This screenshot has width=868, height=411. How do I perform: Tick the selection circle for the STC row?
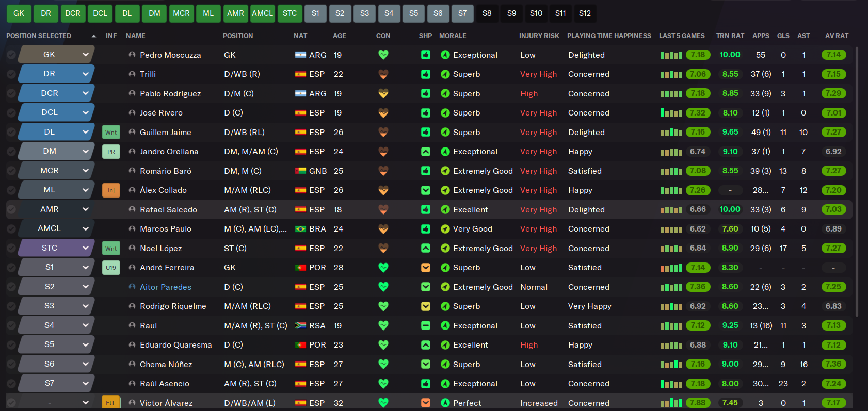[x=11, y=248]
